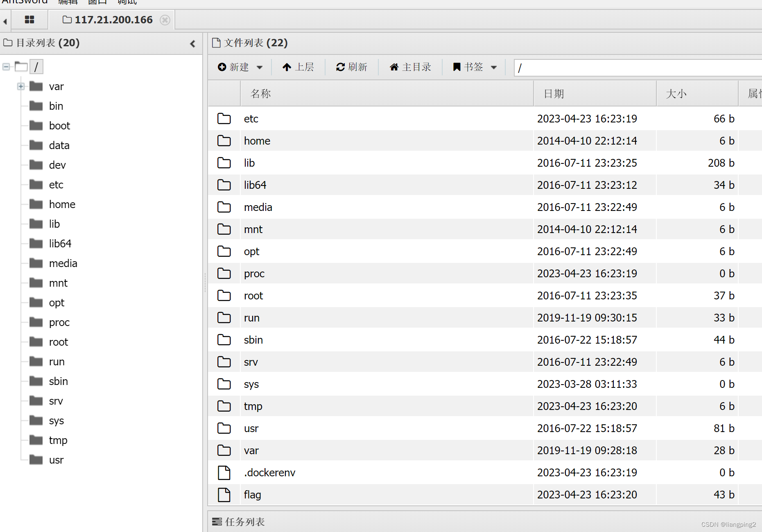
Task: Click the flag file icon
Action: [x=224, y=495]
